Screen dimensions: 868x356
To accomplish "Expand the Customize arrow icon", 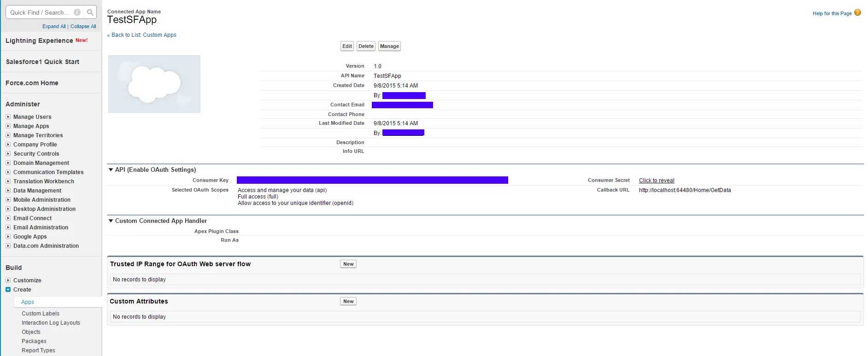I will [8, 280].
